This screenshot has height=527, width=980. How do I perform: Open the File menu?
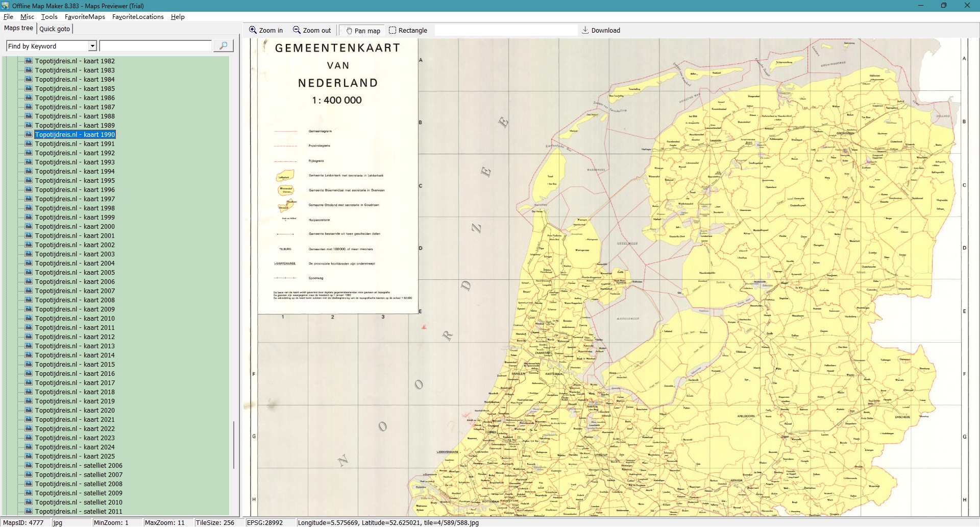[8, 17]
